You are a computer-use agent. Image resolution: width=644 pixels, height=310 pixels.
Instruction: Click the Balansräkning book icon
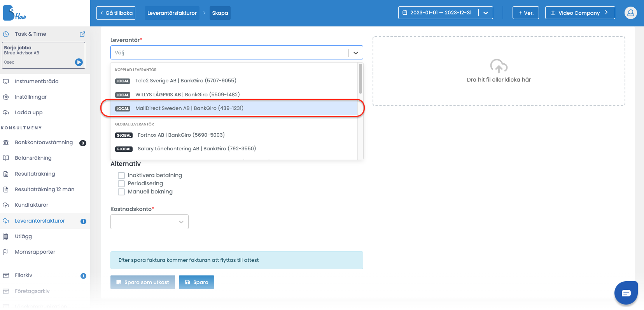[x=6, y=158]
